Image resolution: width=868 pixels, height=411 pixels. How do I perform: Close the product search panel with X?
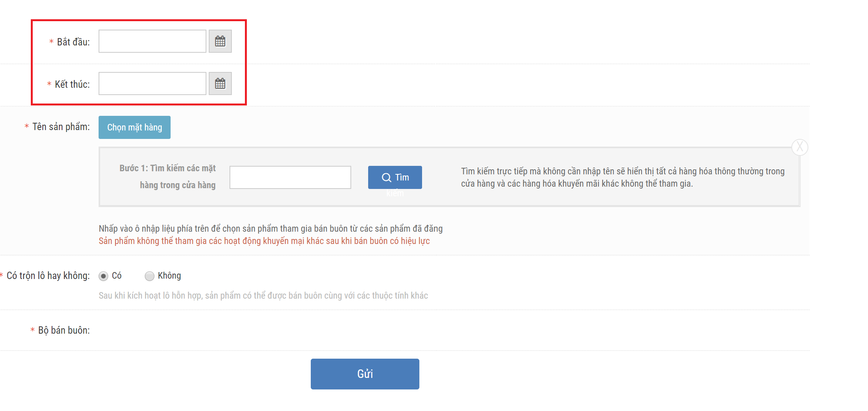pyautogui.click(x=799, y=147)
